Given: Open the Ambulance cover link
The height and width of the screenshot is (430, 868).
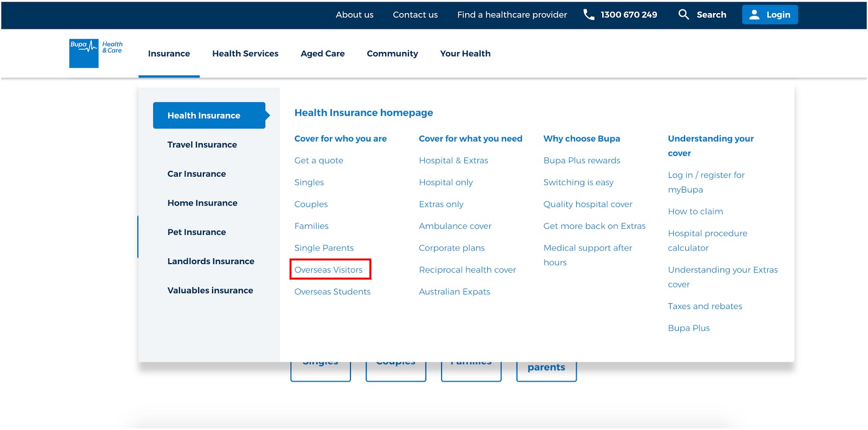Looking at the screenshot, I should point(455,226).
